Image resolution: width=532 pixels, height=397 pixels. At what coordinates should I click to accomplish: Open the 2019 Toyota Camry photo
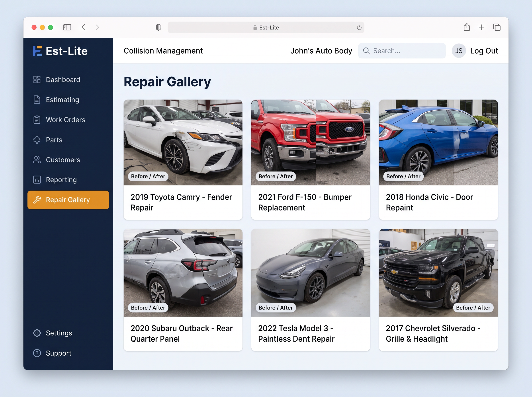pos(183,142)
